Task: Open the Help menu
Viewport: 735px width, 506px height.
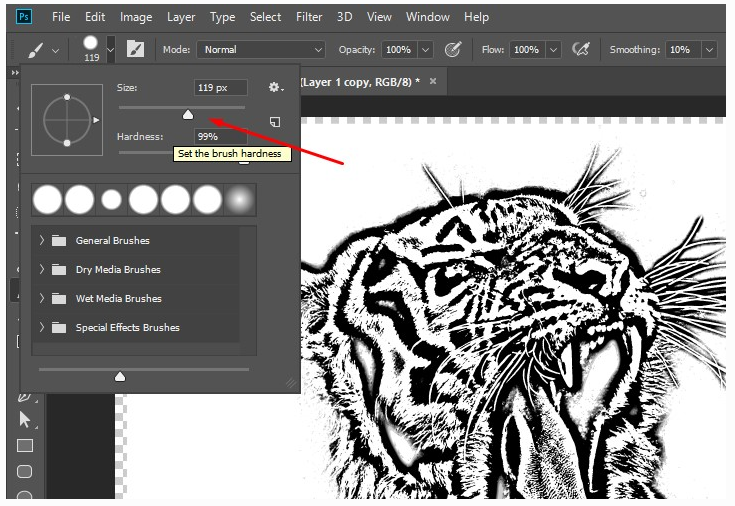Action: [476, 17]
